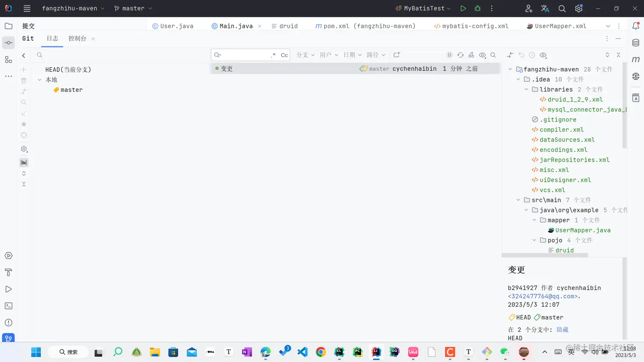Open the UserMapper.xml editor tab
Image resolution: width=644 pixels, height=362 pixels.
pos(556,26)
